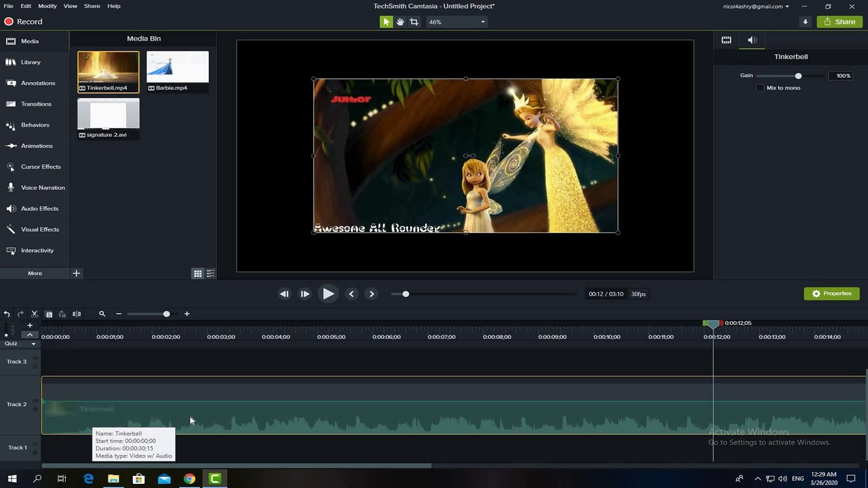Expand the More tools list
This screenshot has height=488, width=868.
(x=35, y=273)
